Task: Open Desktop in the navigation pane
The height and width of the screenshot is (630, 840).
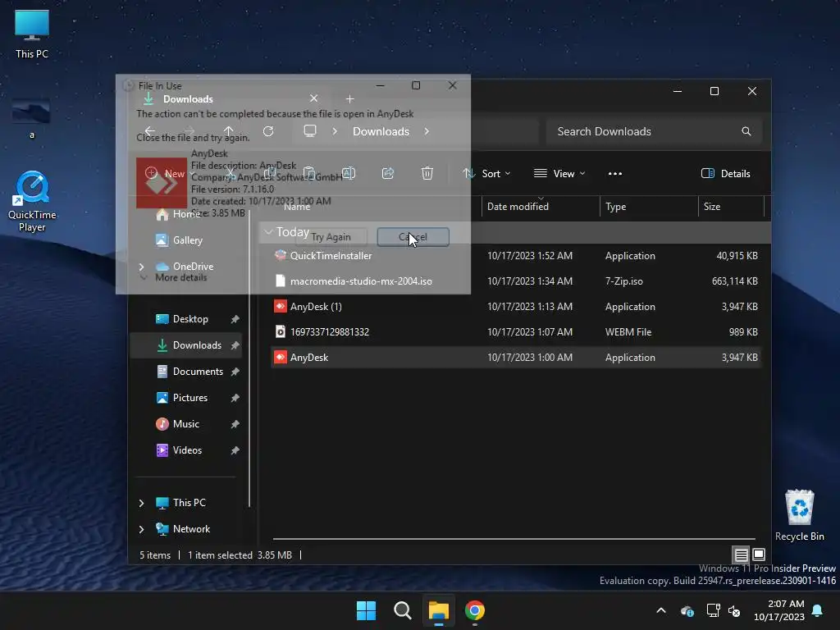Action: point(190,319)
